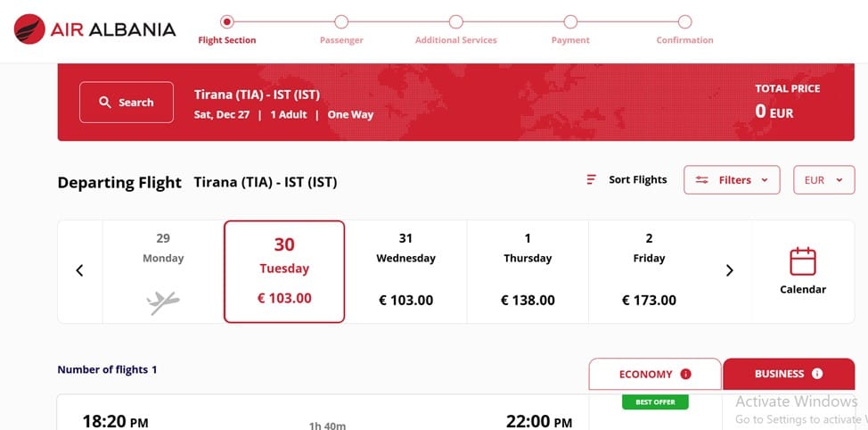Click the Search button
Screen dimensions: 868x430
[x=126, y=103]
